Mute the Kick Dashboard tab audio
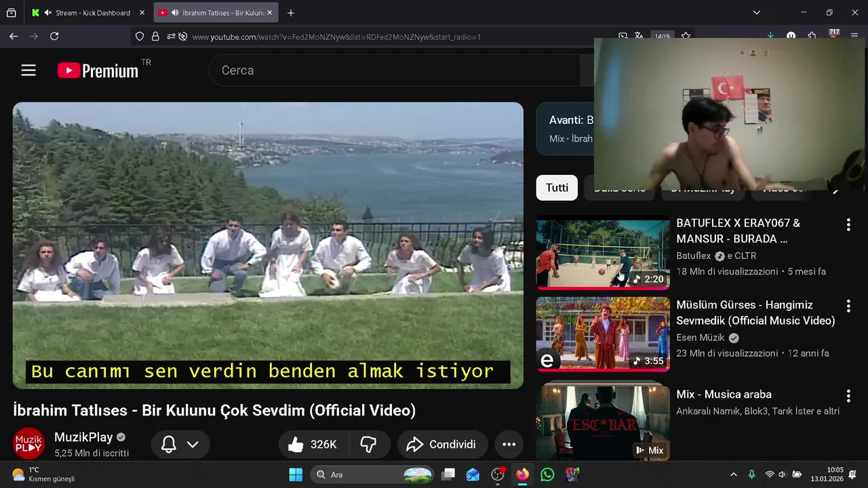Screen dimensions: 868x488 48,13
